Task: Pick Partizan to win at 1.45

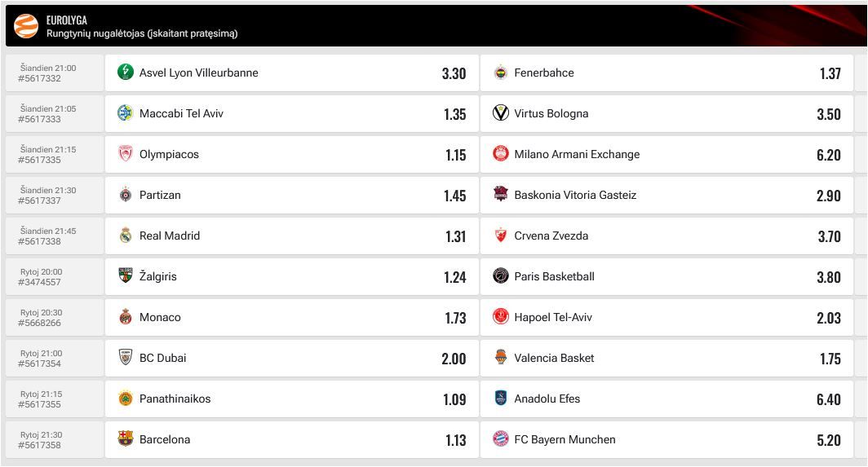Action: 455,196
